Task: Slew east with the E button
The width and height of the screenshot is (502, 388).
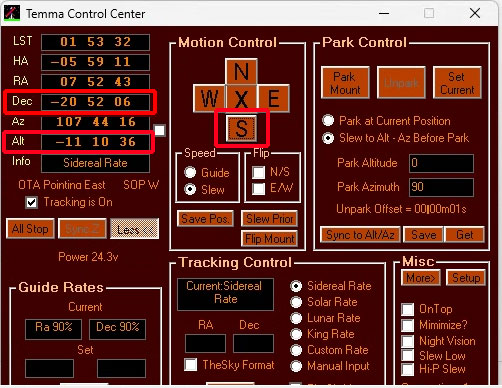Action: [x=273, y=99]
